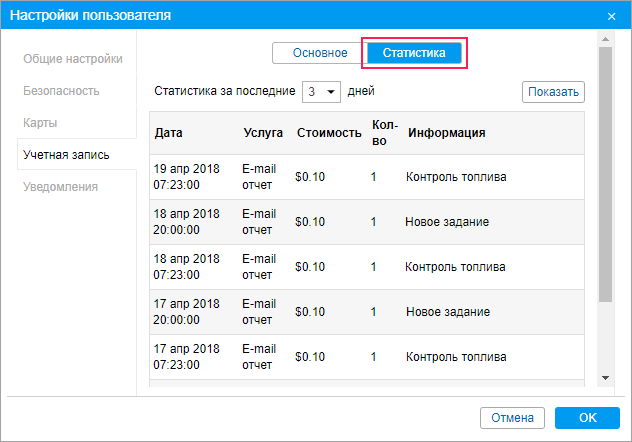Click the Стоимость column header
The image size is (632, 442).
pos(329,133)
